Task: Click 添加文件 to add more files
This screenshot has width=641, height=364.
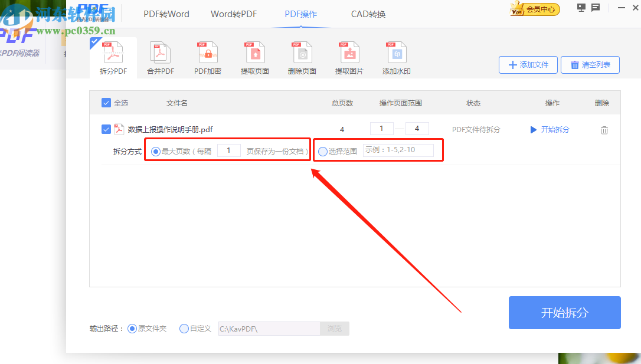Action: pos(528,65)
